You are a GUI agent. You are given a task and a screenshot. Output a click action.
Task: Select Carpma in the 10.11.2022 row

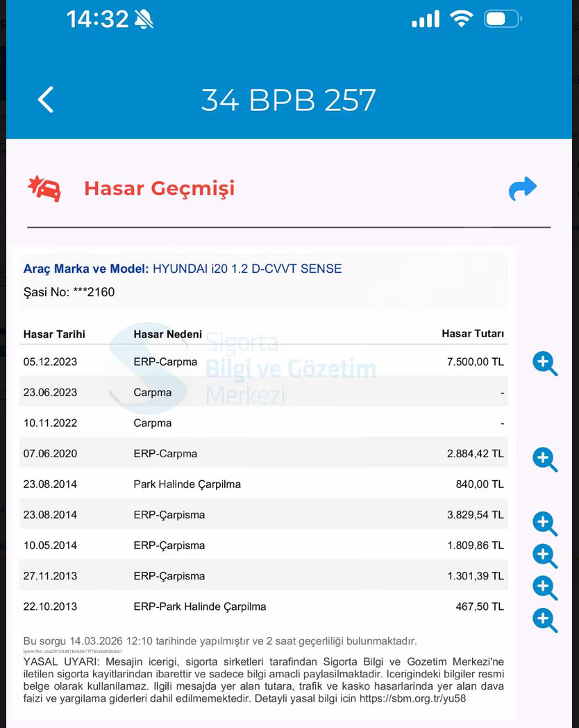coord(153,423)
